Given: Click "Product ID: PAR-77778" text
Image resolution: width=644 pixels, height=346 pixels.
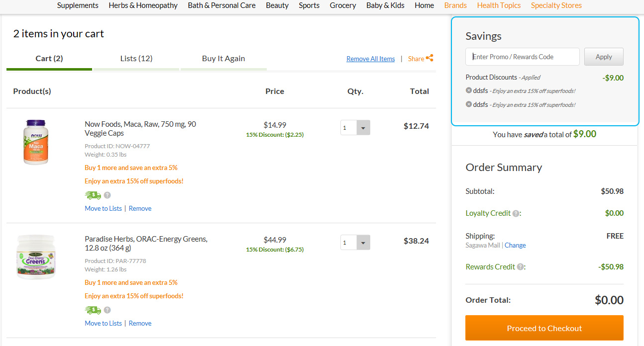Looking at the screenshot, I should point(115,261).
